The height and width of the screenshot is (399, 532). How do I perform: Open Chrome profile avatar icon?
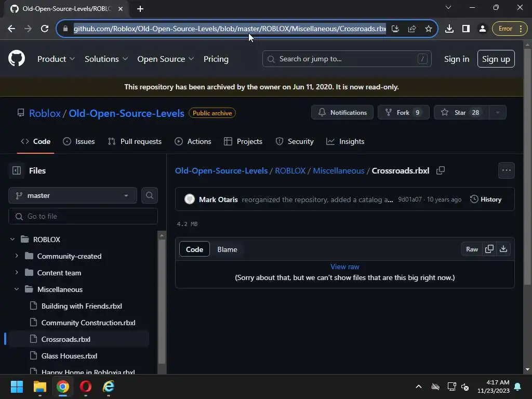point(482,29)
